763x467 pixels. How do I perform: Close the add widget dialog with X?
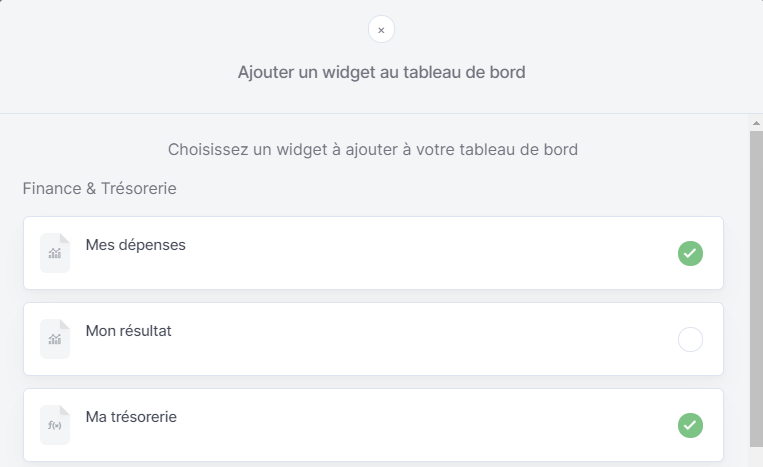tap(382, 30)
